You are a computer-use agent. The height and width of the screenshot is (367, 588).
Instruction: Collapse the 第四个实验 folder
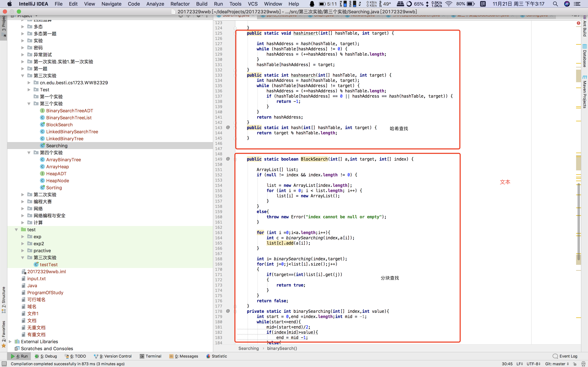click(x=29, y=153)
